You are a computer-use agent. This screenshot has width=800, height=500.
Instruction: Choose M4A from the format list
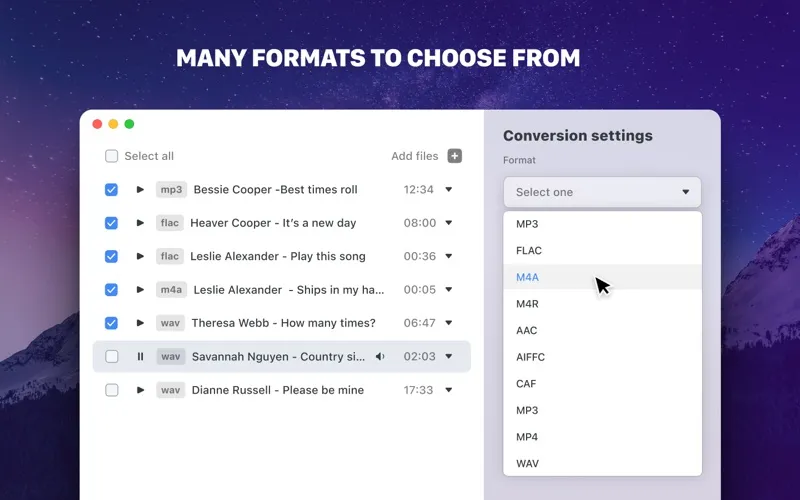click(603, 277)
